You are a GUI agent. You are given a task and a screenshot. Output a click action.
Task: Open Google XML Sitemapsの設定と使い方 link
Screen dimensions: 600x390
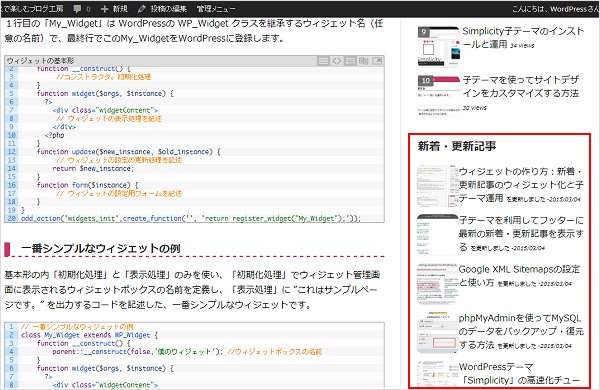pyautogui.click(x=519, y=276)
